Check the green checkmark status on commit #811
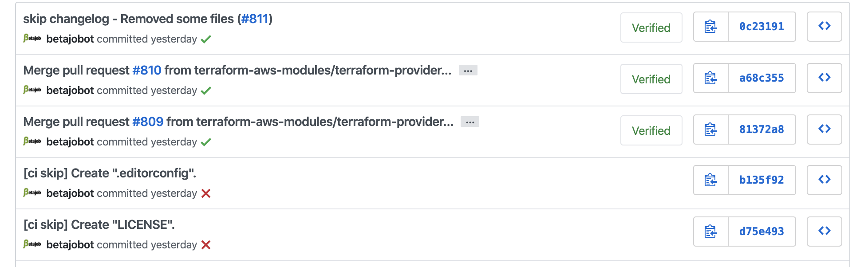The height and width of the screenshot is (267, 868). click(205, 39)
